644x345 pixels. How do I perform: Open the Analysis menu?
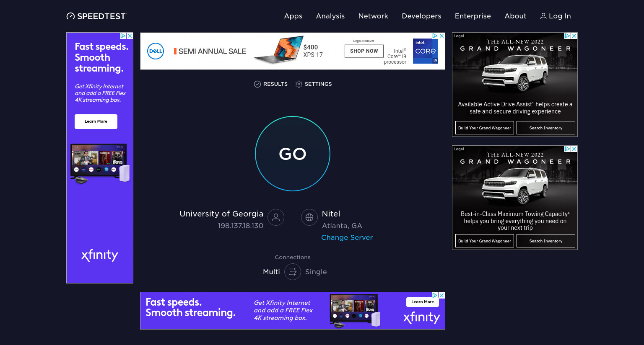tap(330, 16)
